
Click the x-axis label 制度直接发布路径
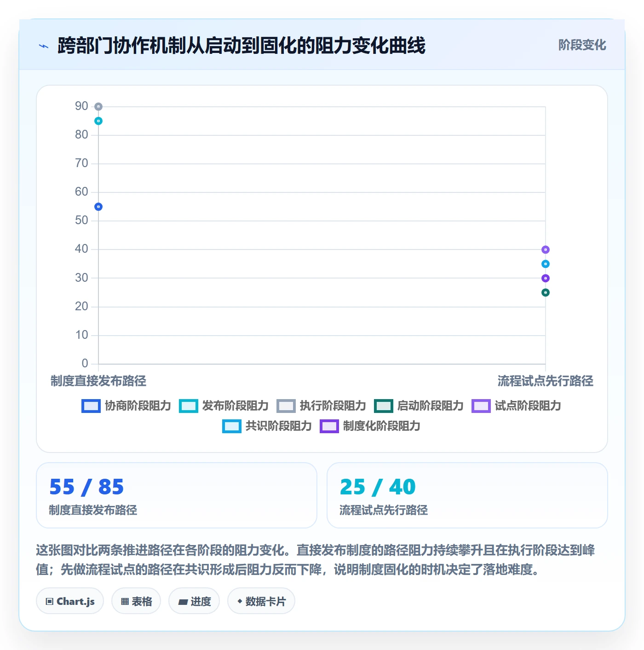(98, 381)
